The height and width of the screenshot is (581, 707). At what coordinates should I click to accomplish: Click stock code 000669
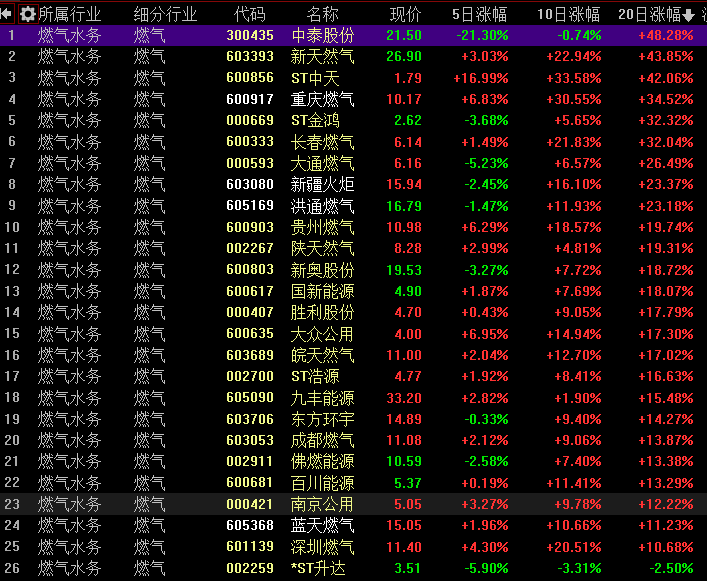point(250,120)
